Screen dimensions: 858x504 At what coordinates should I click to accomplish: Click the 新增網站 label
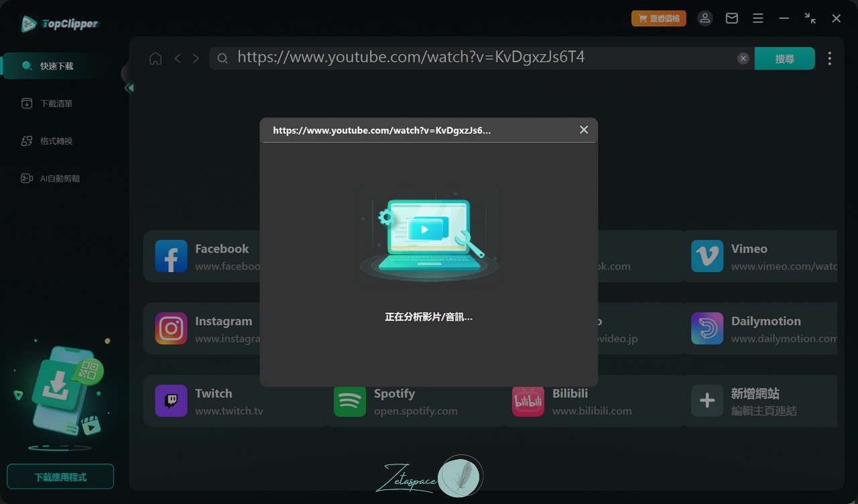point(755,393)
